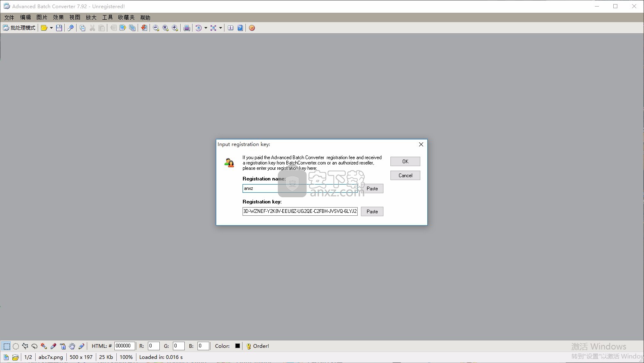Click Paste next to Registration name
This screenshot has height=363, width=644.
coord(372,189)
